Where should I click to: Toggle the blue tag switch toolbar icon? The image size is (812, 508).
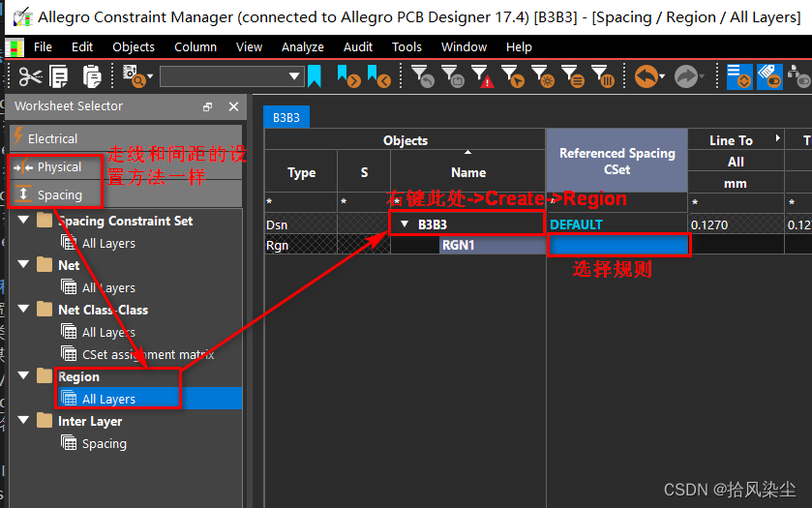point(769,76)
